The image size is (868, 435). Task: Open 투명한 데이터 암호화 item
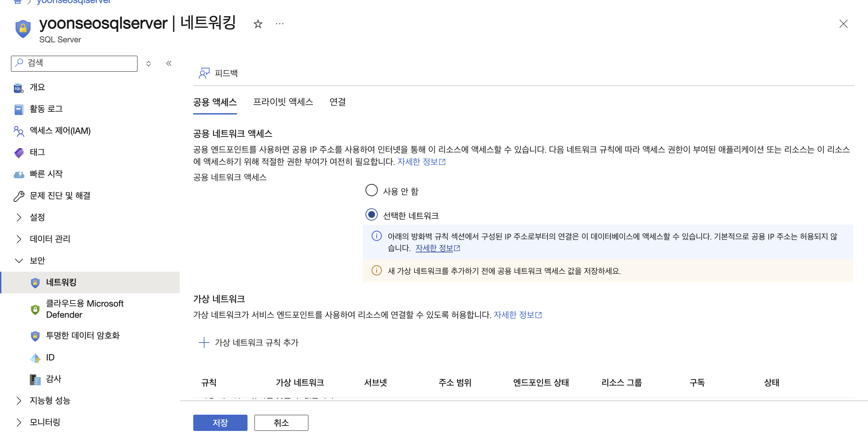click(82, 335)
